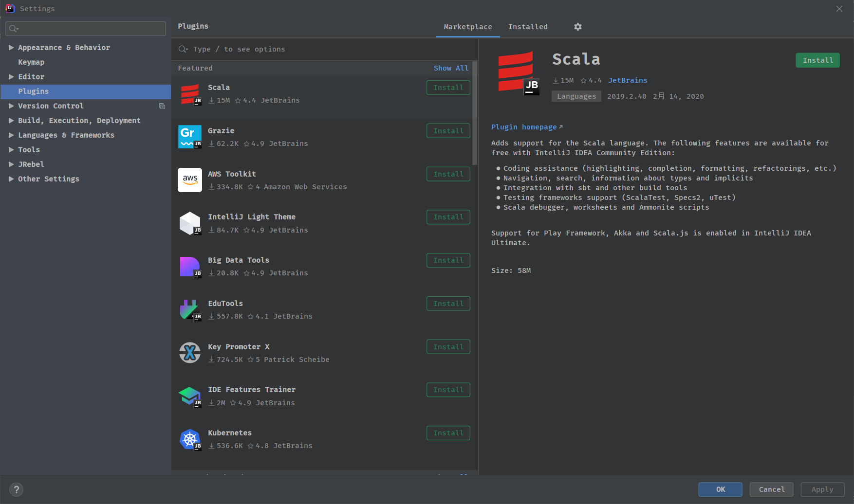The image size is (854, 504).
Task: Select Plugins in the settings tree
Action: click(x=86, y=91)
